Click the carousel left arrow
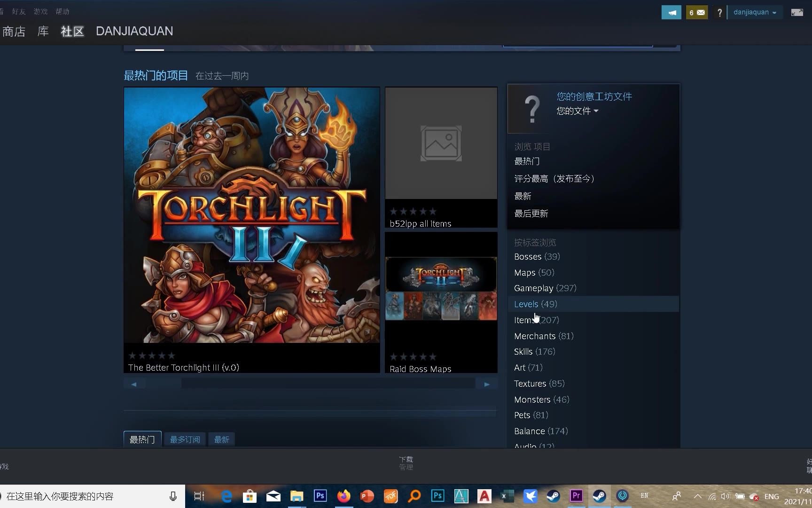Viewport: 812px width, 508px height. pos(134,384)
